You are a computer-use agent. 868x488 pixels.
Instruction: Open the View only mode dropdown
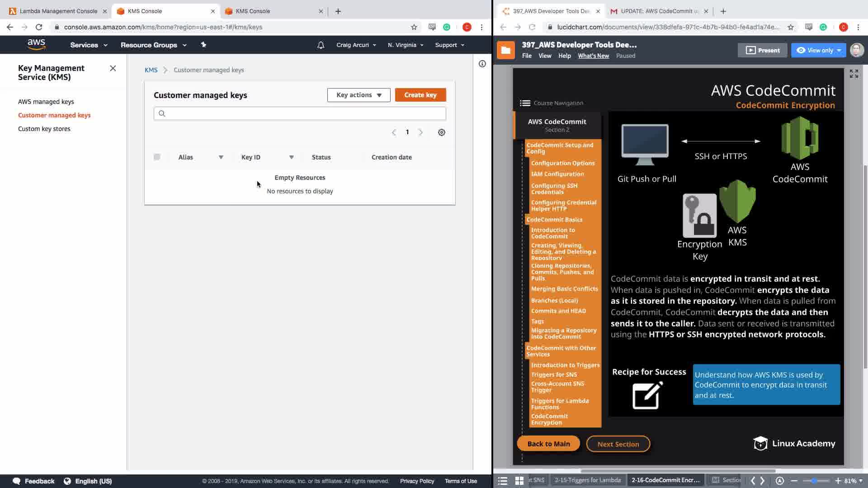(x=818, y=50)
